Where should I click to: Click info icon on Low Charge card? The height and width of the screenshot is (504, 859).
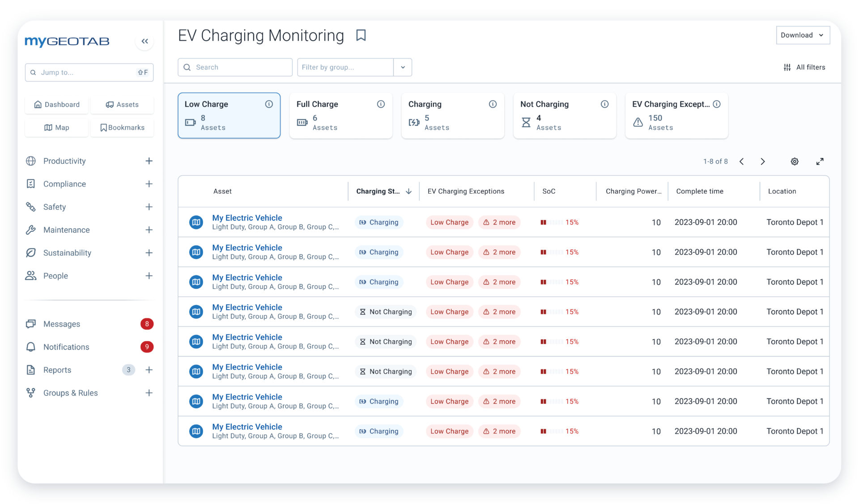tap(269, 104)
